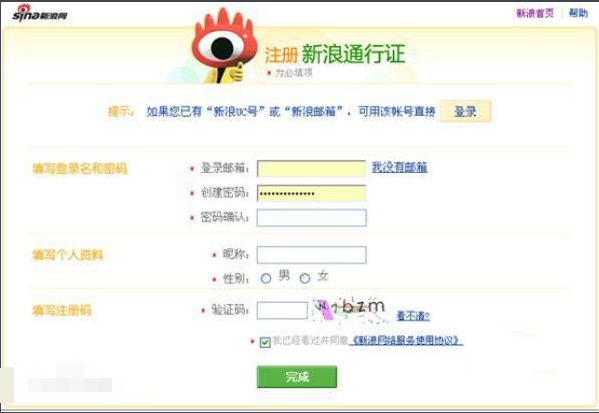Open 新浪网络服务使用协议 agreement link
The image size is (599, 413).
tap(407, 340)
